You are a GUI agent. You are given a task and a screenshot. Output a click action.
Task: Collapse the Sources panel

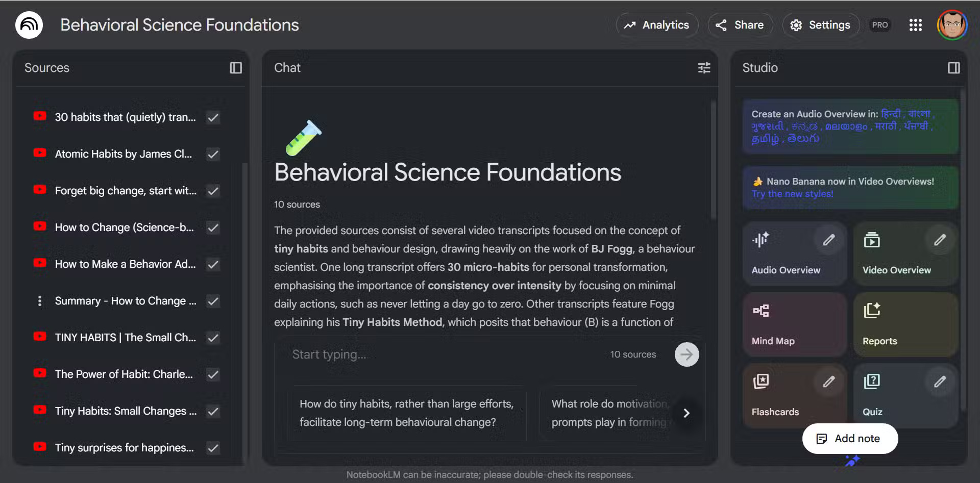[236, 68]
